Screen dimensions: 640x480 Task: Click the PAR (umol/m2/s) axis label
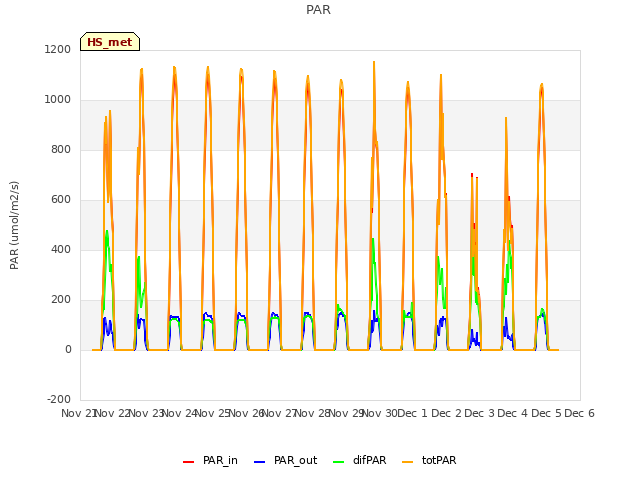point(14,225)
